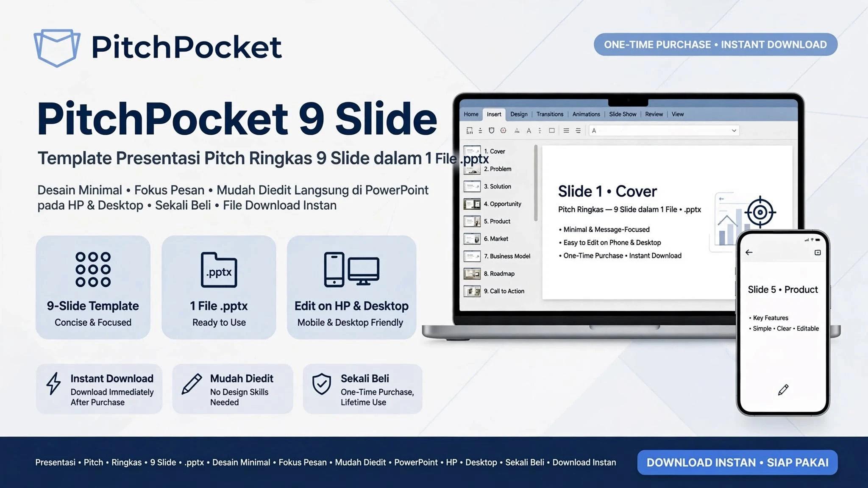This screenshot has width=868, height=488.
Task: Click the 9-Slide Template feature card
Action: (93, 287)
